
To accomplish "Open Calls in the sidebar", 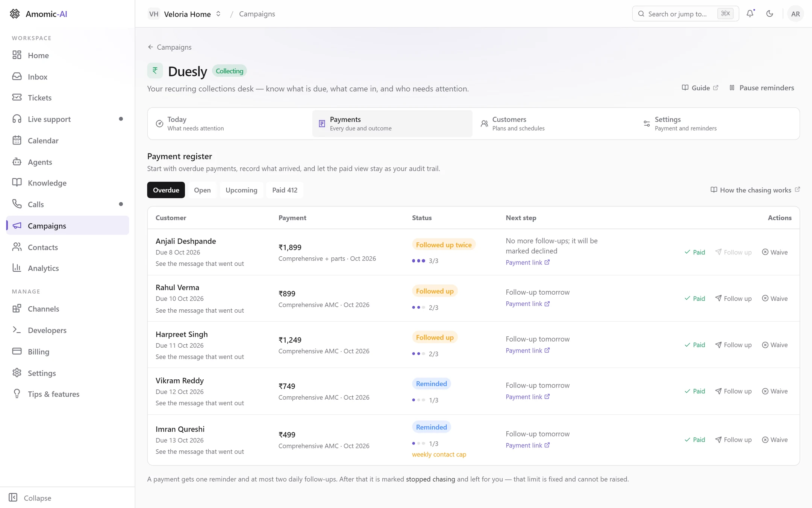I will [68, 204].
